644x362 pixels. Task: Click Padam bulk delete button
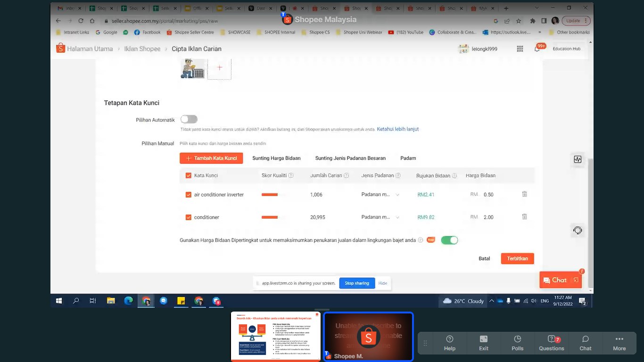[x=408, y=158]
